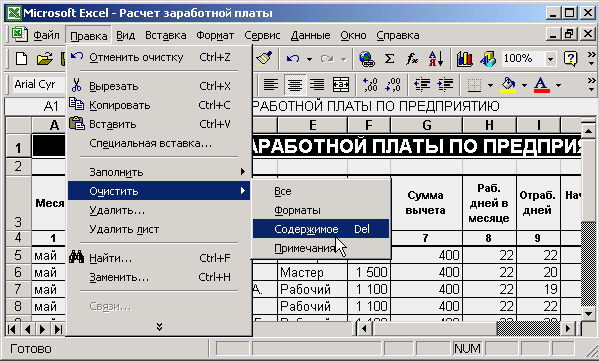Open the Формат menu
The width and height of the screenshot is (599, 361).
coord(215,36)
